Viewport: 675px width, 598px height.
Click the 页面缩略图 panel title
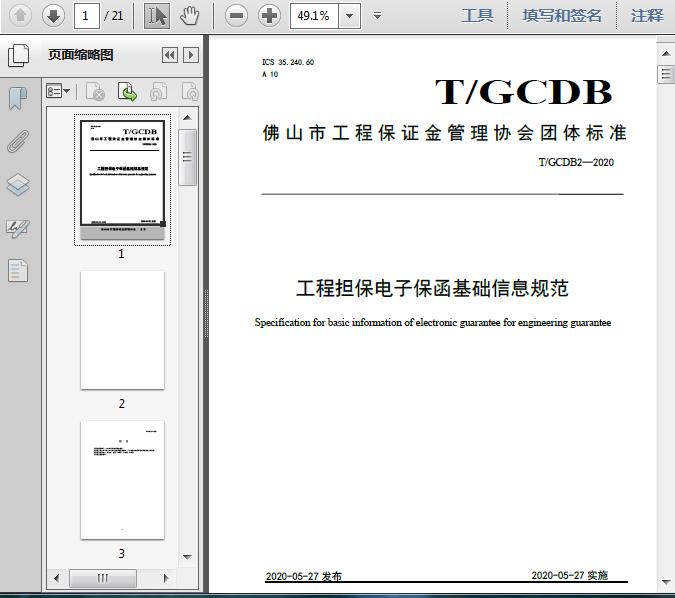pyautogui.click(x=81, y=55)
